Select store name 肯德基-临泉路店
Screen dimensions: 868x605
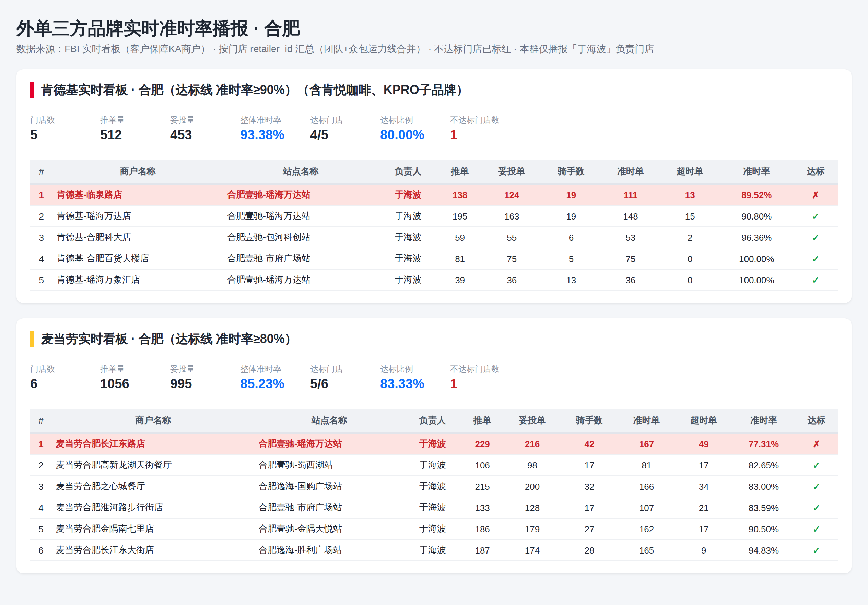(89, 195)
